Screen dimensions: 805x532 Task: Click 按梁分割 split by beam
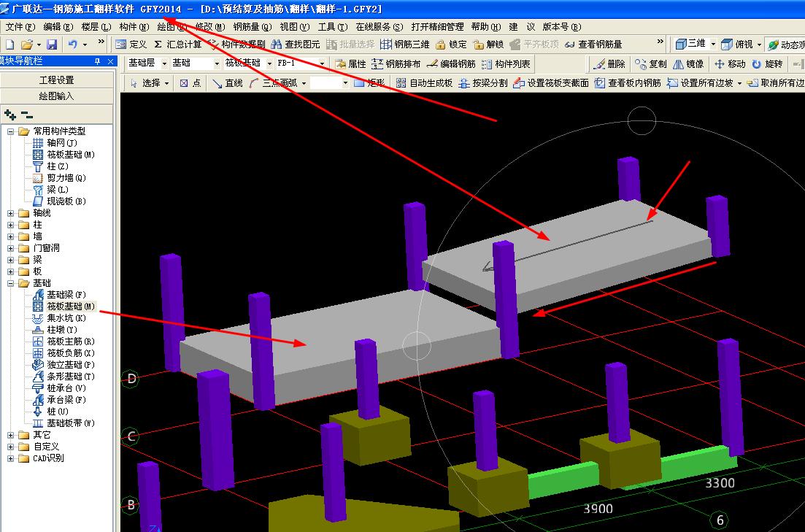(x=483, y=82)
